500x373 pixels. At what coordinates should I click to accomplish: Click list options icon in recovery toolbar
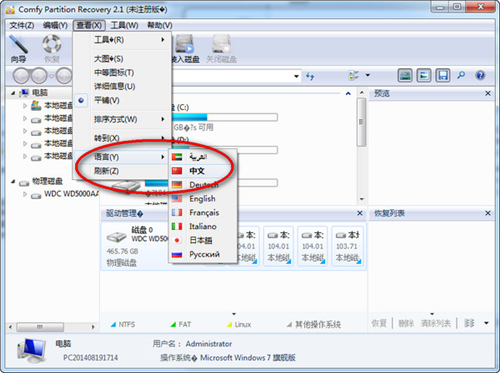(469, 323)
